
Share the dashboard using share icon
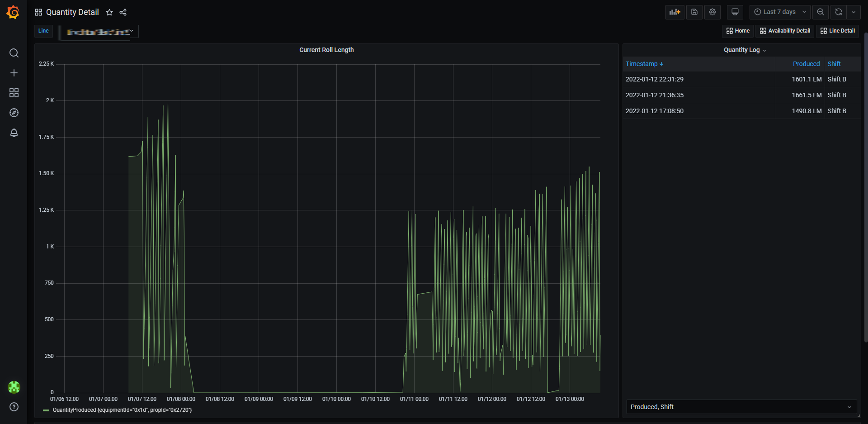pyautogui.click(x=123, y=12)
